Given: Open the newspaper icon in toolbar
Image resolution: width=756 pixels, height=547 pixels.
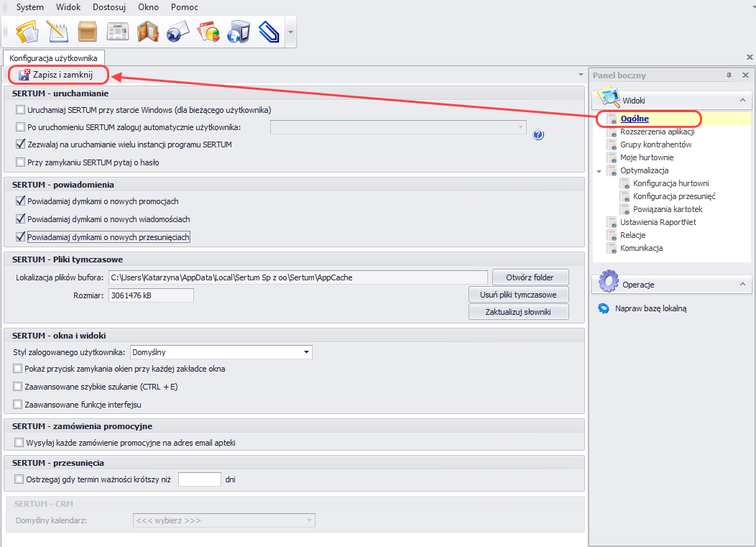Looking at the screenshot, I should click(x=118, y=32).
